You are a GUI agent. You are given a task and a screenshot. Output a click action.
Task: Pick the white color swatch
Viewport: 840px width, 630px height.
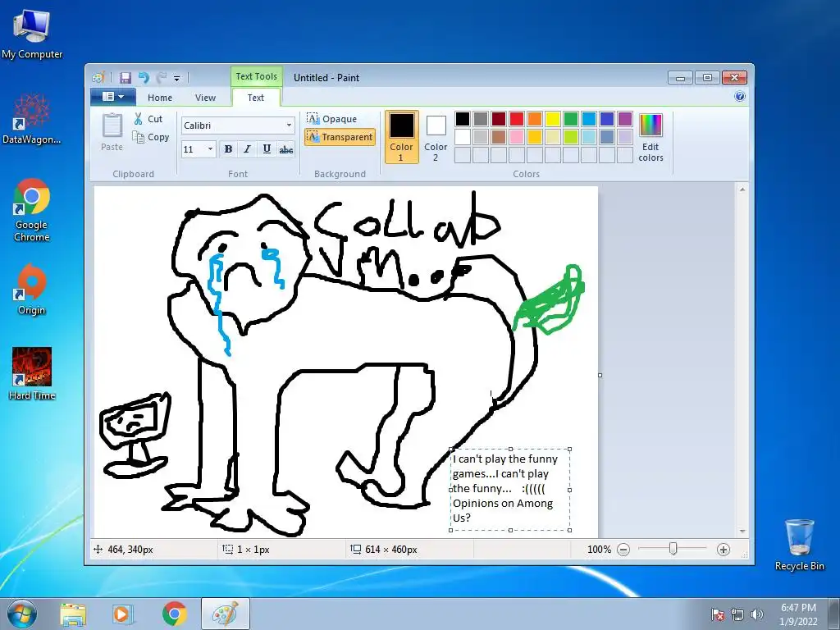463,137
